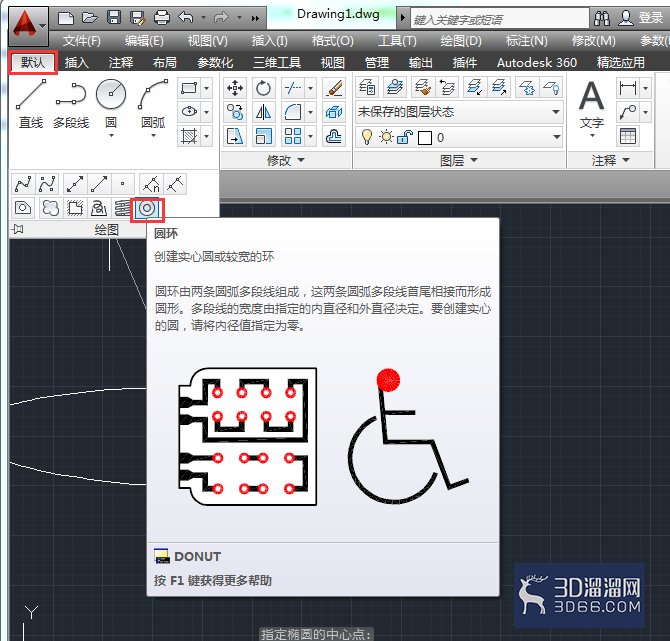Expand the Modify (修改) panel

[286, 160]
